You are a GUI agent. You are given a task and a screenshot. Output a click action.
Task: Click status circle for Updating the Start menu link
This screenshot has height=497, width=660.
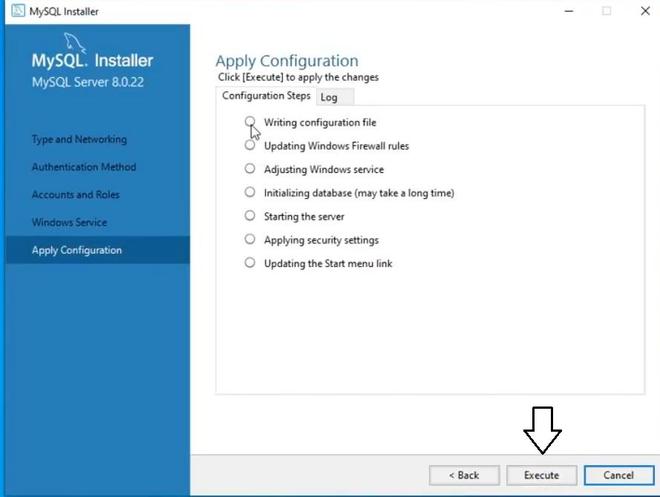click(x=250, y=263)
